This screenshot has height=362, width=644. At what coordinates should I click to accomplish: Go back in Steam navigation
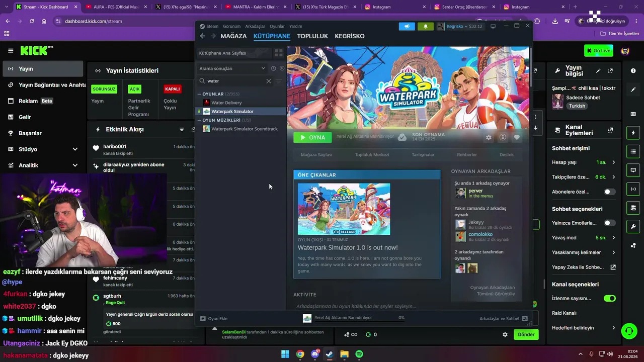203,36
